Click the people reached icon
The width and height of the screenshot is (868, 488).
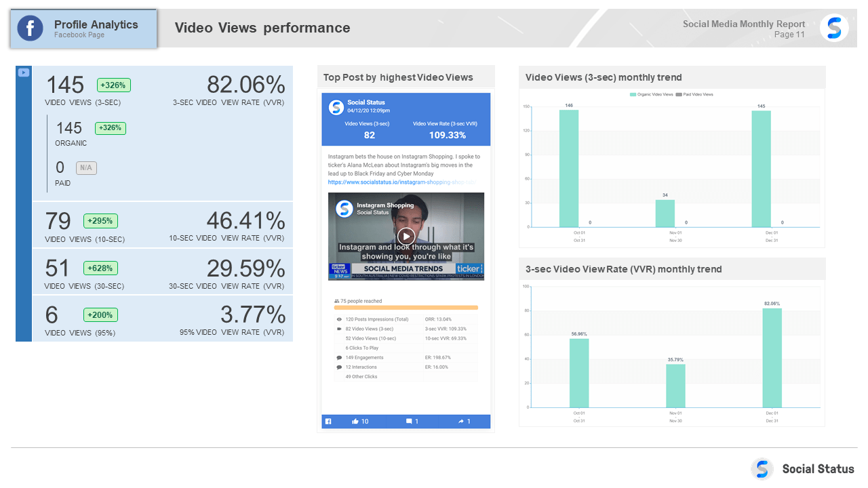(336, 300)
